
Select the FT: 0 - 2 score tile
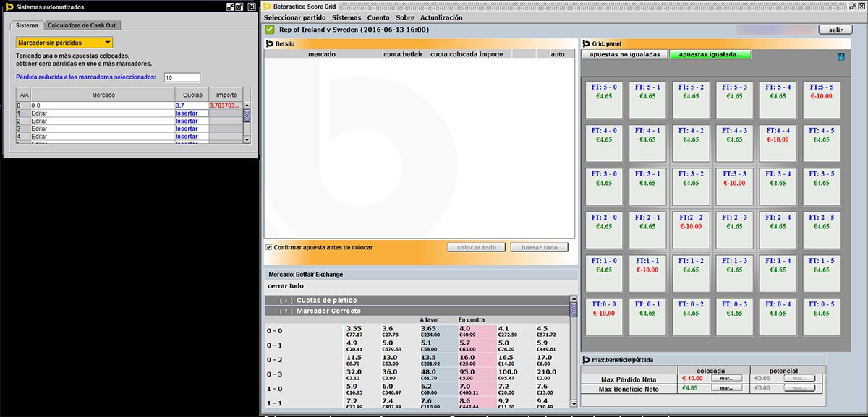691,315
